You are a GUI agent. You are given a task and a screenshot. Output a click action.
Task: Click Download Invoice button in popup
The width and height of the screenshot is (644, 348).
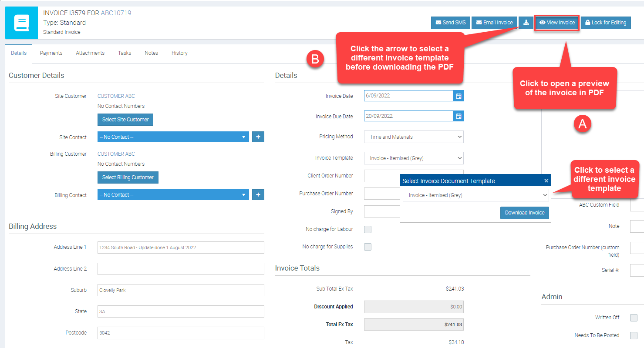pyautogui.click(x=525, y=213)
